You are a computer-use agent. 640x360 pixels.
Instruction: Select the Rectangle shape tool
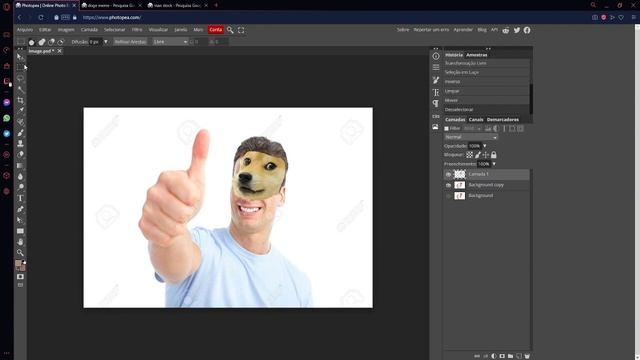pos(20,231)
